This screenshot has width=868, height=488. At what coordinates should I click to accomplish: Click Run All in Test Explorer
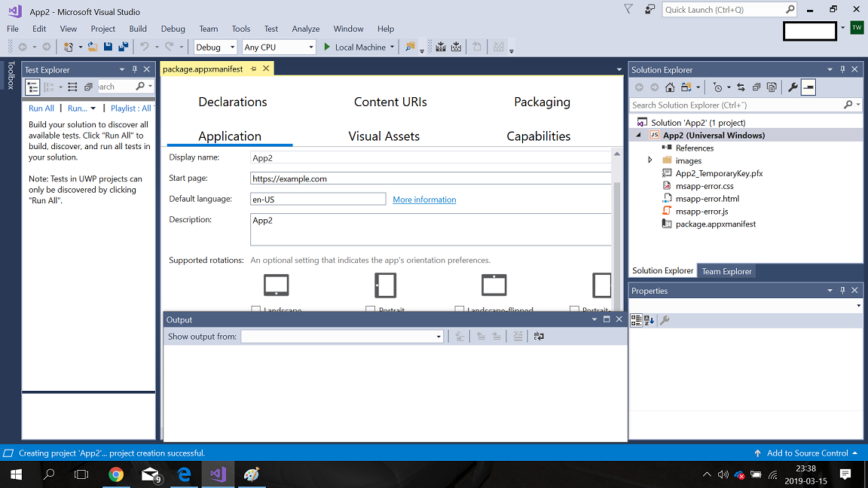[x=41, y=108]
